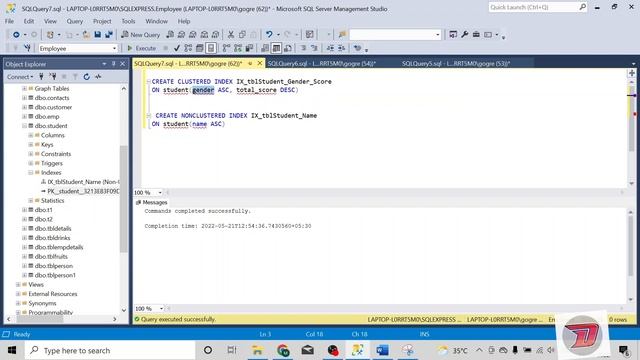Parse the query using checkmark icon

[x=177, y=48]
